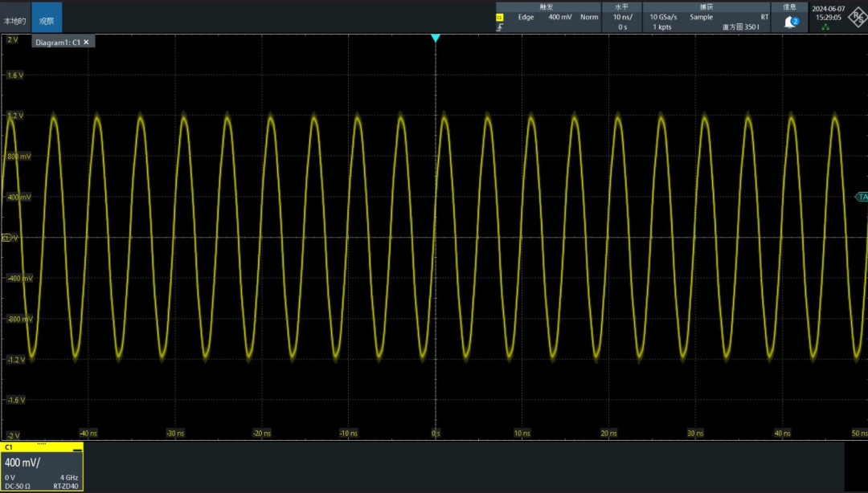Open the 捕获 acquisition settings header
Viewport: 868px width, 493px height.
706,7
